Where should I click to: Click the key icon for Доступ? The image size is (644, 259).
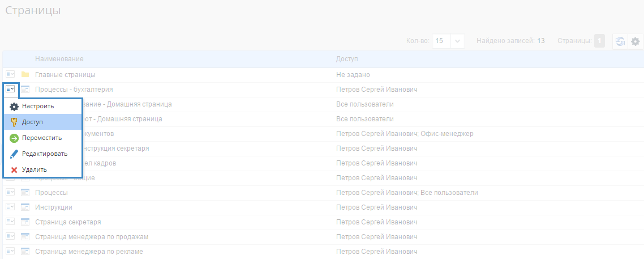(x=14, y=122)
